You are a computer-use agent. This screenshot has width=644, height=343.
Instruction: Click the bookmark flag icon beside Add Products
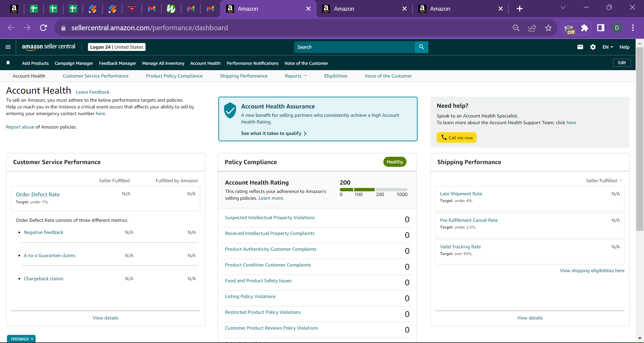[8, 63]
